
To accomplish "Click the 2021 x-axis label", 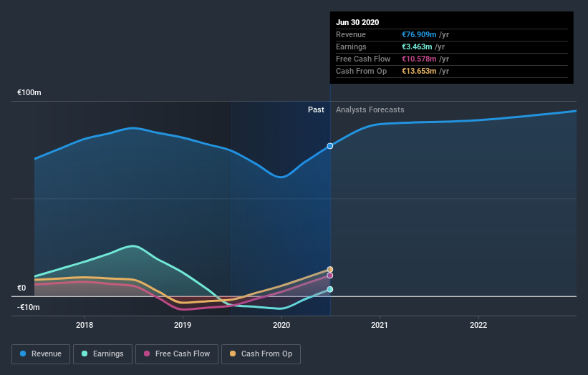I will [380, 325].
